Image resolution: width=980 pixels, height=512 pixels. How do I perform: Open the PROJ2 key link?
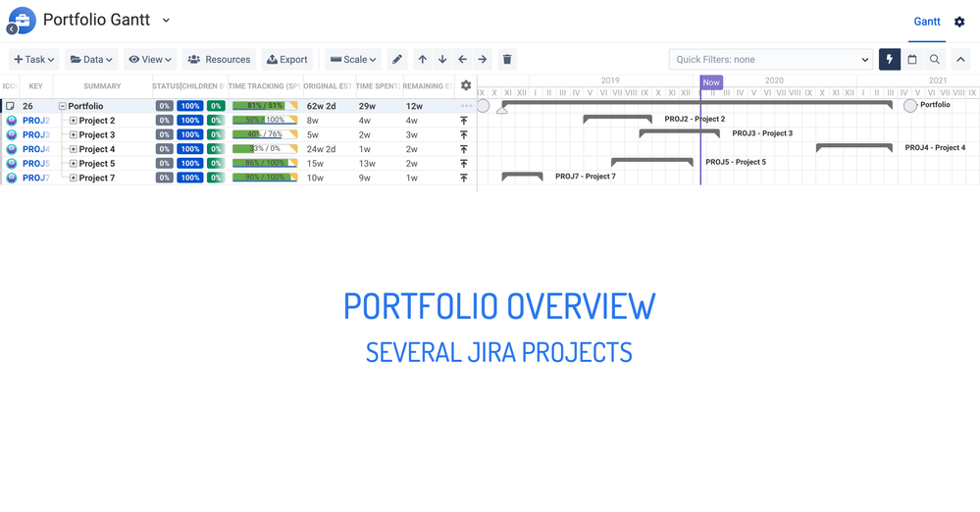36,121
